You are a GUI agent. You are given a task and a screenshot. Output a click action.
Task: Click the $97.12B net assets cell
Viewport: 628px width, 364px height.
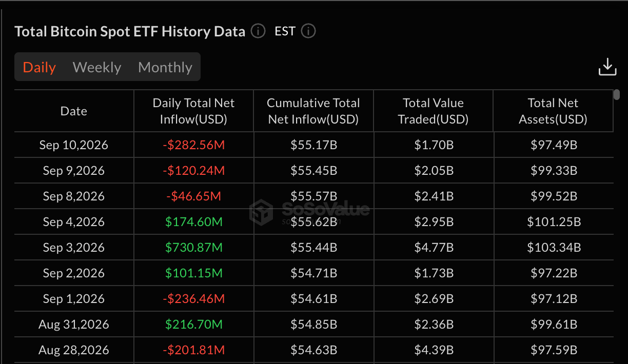(554, 299)
